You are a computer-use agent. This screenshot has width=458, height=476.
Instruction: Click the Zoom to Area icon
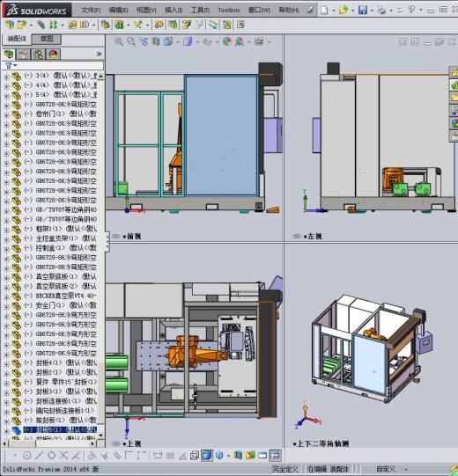coord(131,41)
